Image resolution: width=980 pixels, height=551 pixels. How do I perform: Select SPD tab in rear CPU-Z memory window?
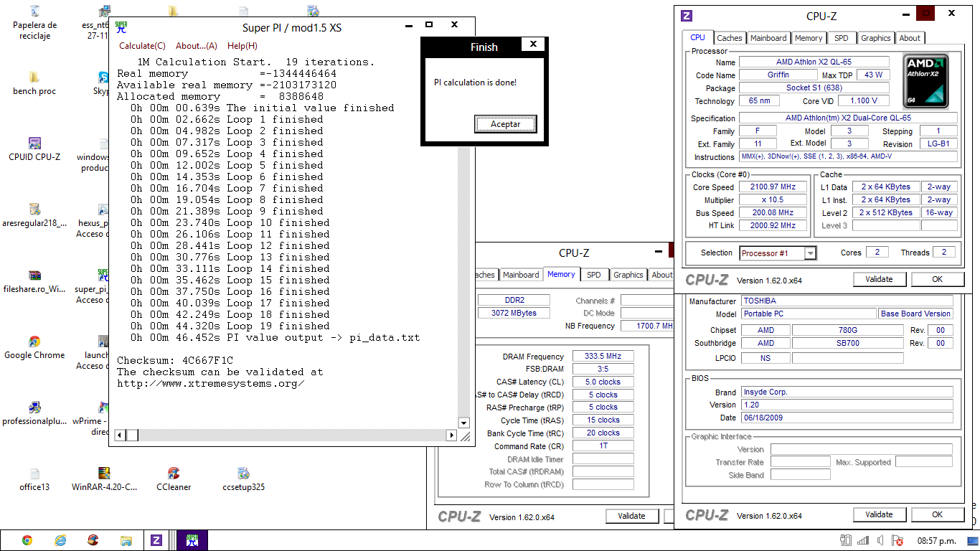coord(594,275)
